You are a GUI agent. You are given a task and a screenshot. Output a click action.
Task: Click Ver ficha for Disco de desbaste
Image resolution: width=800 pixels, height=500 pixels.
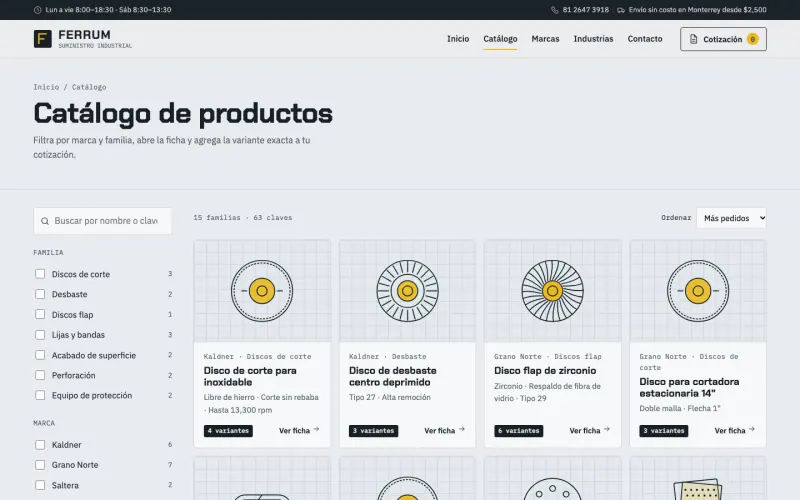[444, 431]
